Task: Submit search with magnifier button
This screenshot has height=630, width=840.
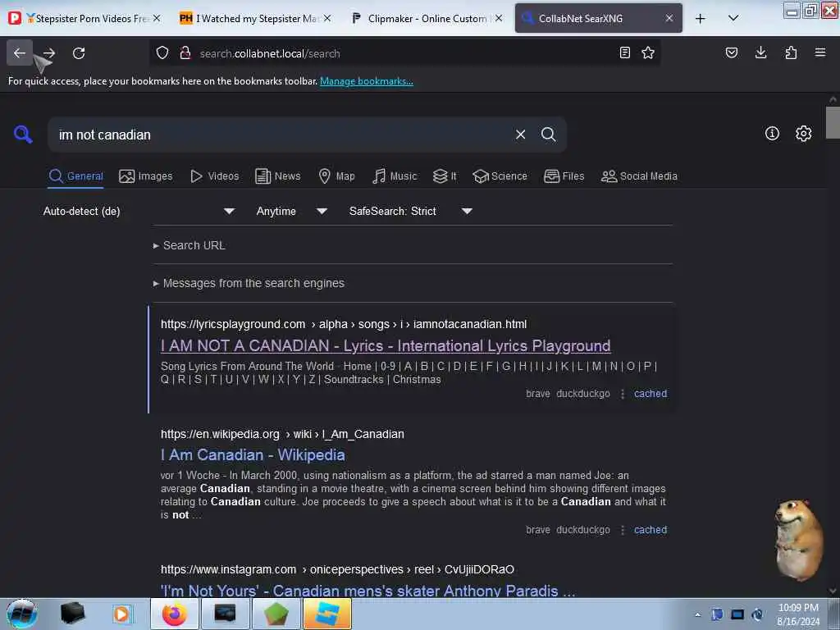Action: tap(548, 135)
